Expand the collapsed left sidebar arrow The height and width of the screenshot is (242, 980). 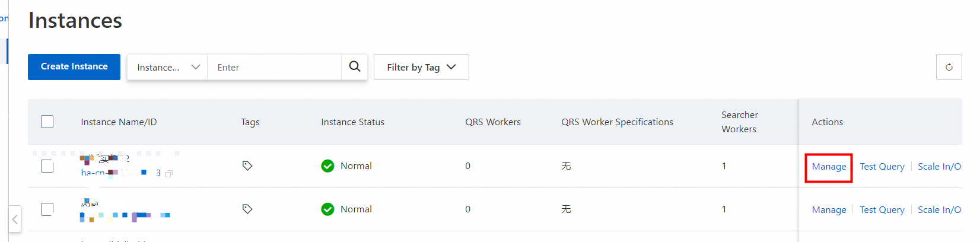pos(15,219)
